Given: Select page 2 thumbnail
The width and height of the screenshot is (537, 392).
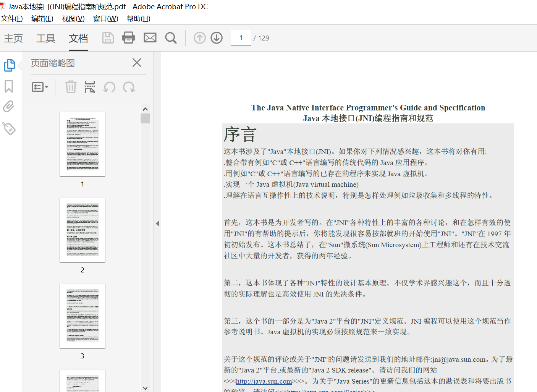Looking at the screenshot, I should (82, 230).
